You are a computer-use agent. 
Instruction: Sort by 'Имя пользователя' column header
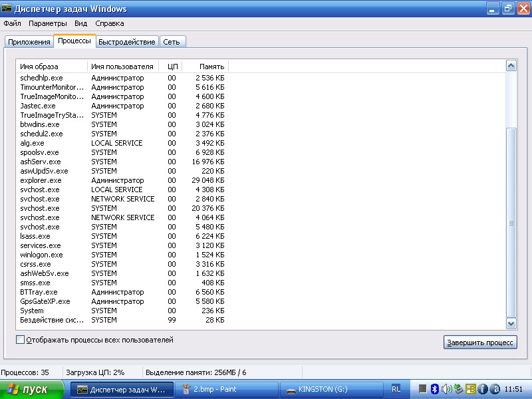tap(122, 66)
